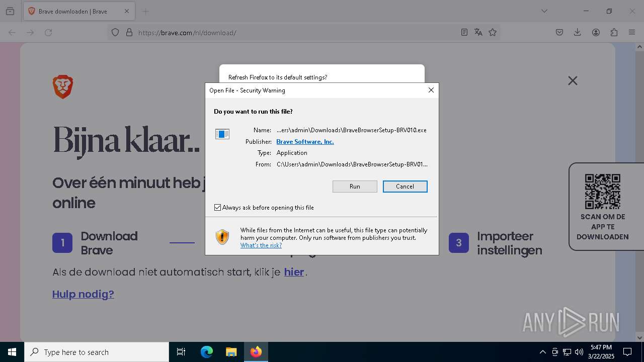Open the What's the risk? link

click(261, 245)
